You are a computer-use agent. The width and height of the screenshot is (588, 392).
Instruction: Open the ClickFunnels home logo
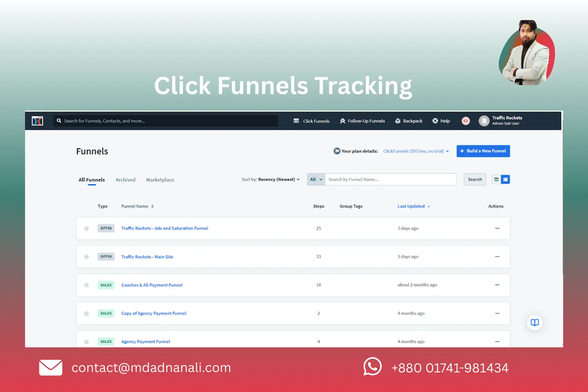(x=38, y=121)
